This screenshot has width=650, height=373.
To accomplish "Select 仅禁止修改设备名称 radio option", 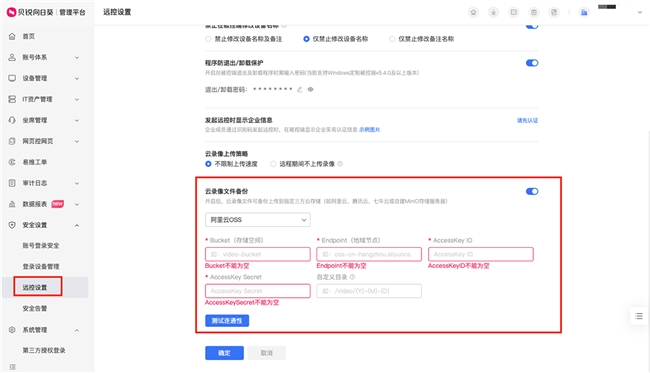I will click(306, 39).
